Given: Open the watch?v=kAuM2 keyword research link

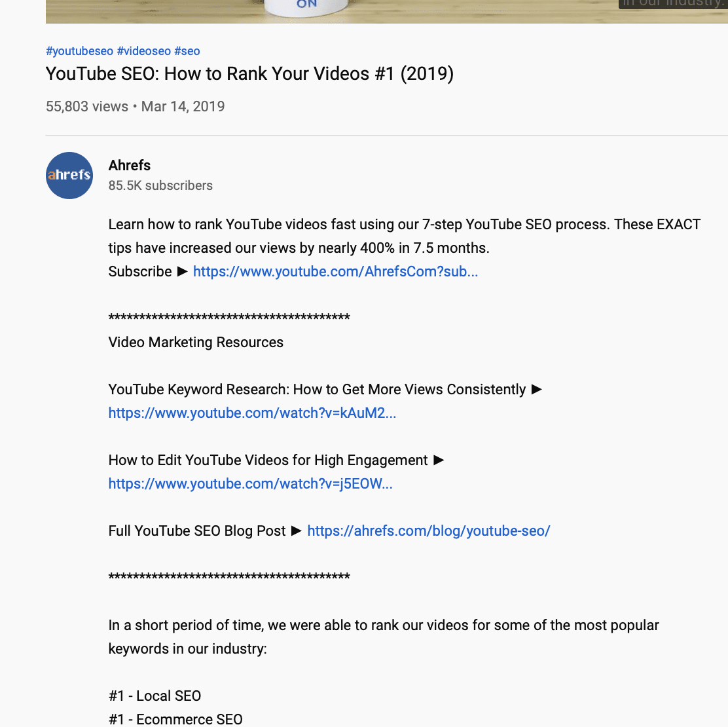Looking at the screenshot, I should coord(252,413).
